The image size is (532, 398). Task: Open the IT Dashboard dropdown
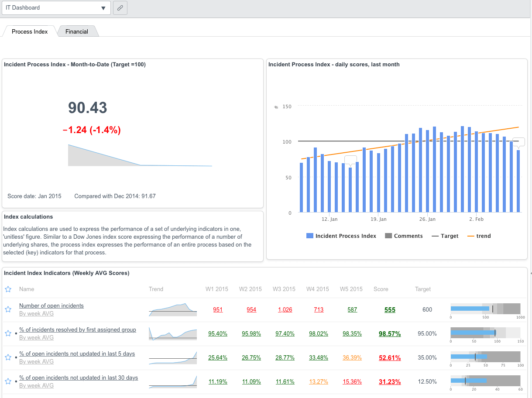(56, 8)
